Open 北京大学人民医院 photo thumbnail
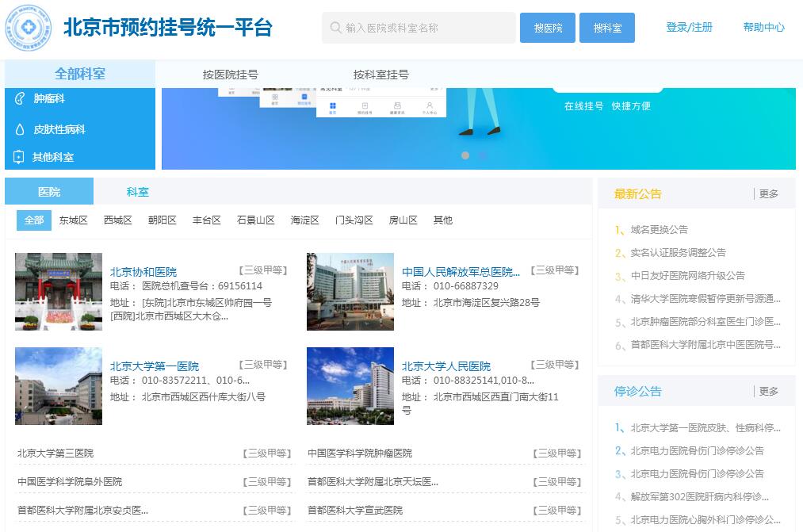 [350, 386]
